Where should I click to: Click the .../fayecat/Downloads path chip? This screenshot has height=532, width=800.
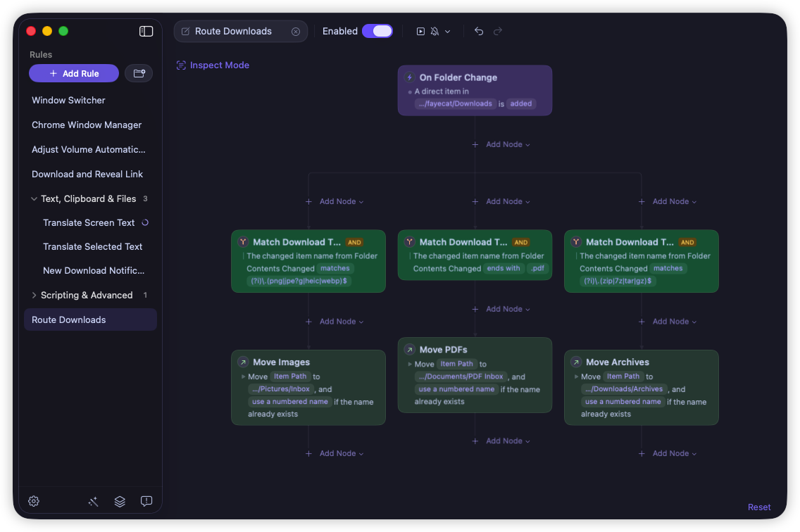pyautogui.click(x=455, y=103)
